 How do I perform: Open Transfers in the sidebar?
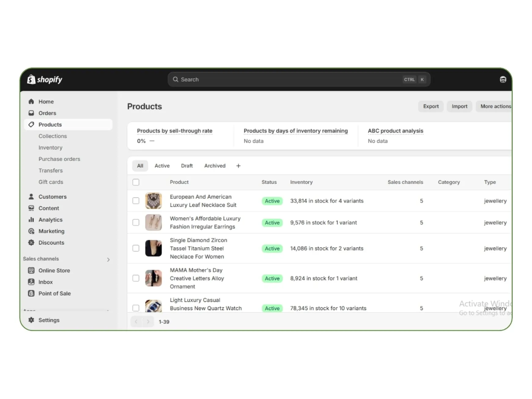pyautogui.click(x=50, y=170)
